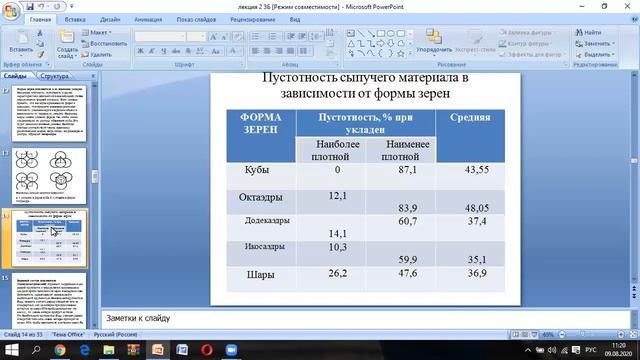Switch to Структура pane tab
The width and height of the screenshot is (640, 360).
tap(55, 76)
